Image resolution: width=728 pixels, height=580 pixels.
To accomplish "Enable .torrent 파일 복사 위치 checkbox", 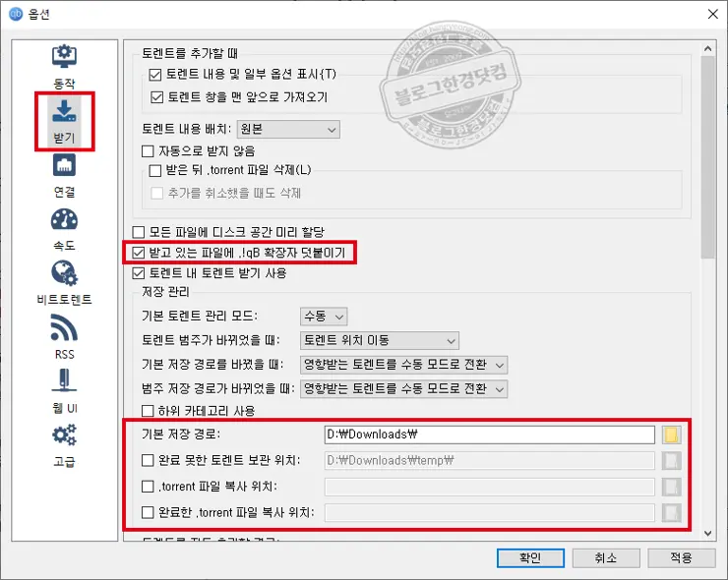I will [x=148, y=487].
